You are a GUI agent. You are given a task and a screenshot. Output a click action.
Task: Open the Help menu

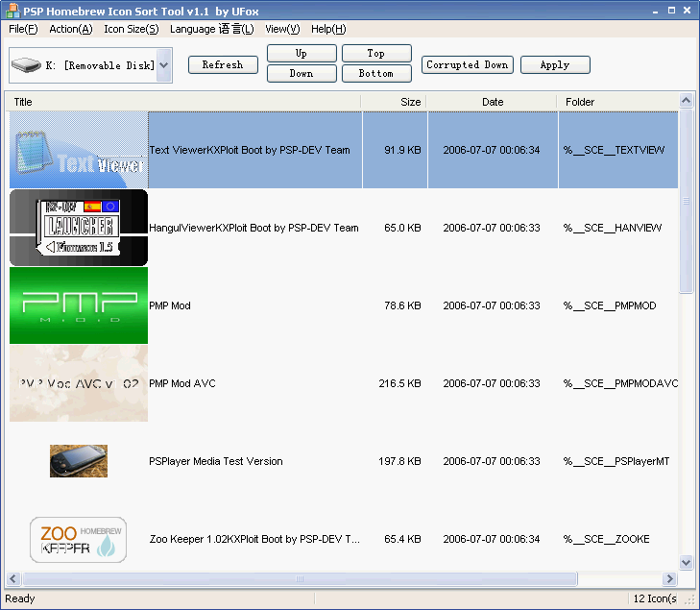[x=328, y=29]
